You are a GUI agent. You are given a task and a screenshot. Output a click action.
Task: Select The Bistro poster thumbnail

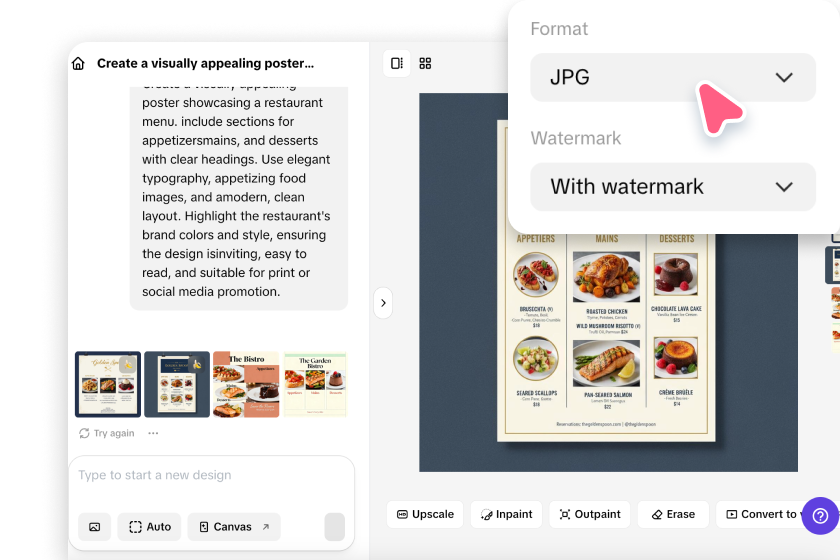click(x=246, y=384)
